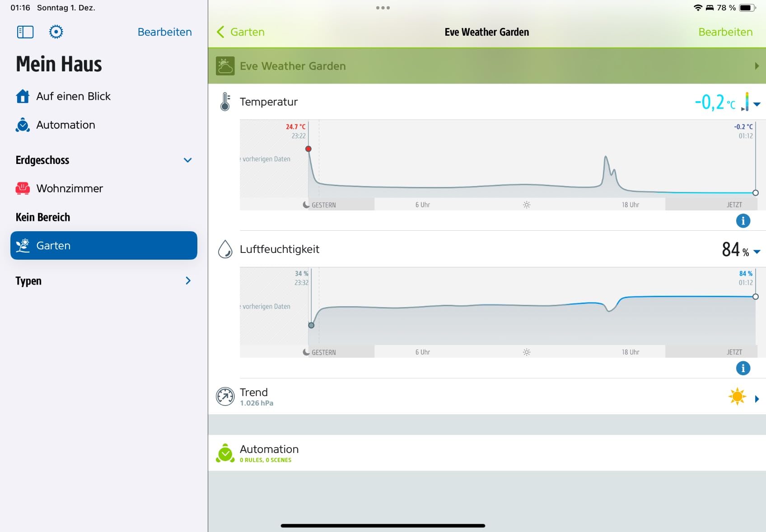766x532 pixels.
Task: Tap the sun icon on humidity timeline
Action: 527,352
